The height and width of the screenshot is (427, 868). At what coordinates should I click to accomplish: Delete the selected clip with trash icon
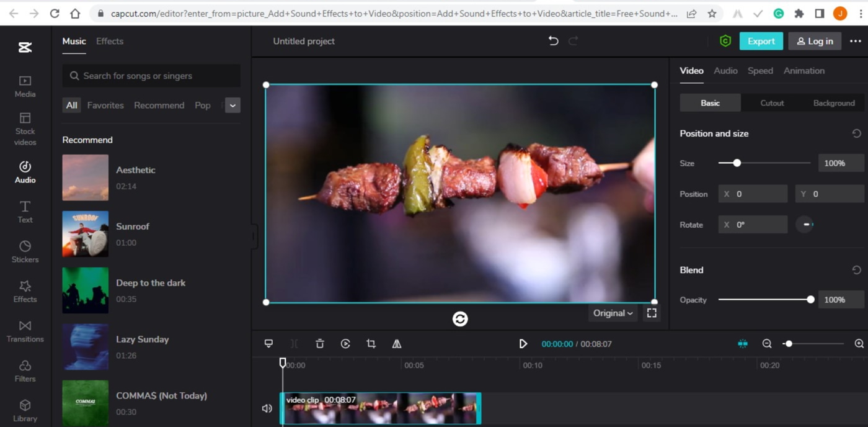click(320, 344)
